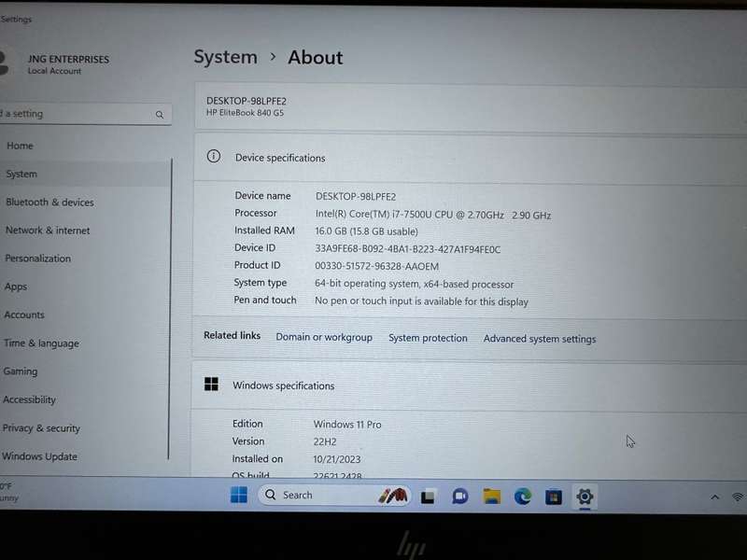Click the Device ID value 33A9FE68
Screen dimensions: 747x560
coord(407,249)
